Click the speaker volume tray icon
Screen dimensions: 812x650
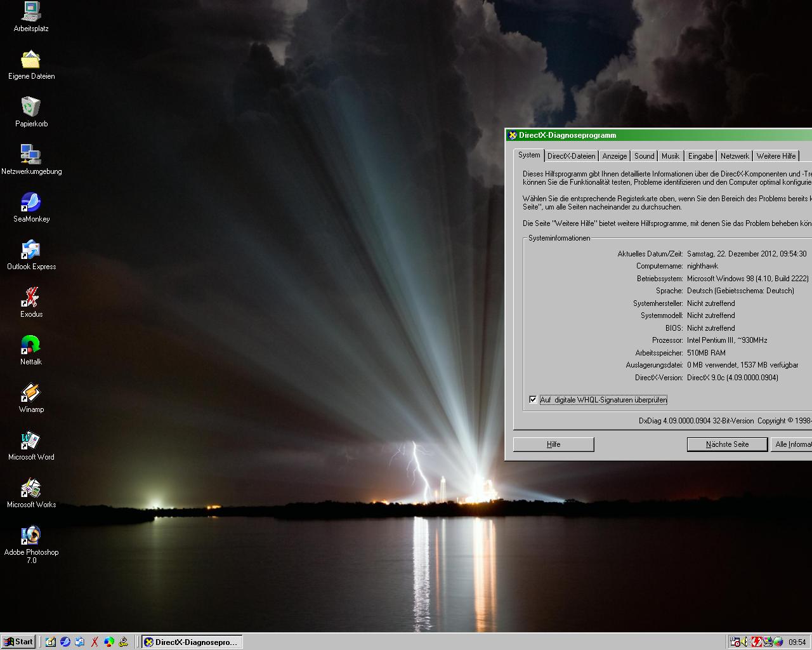pos(745,642)
